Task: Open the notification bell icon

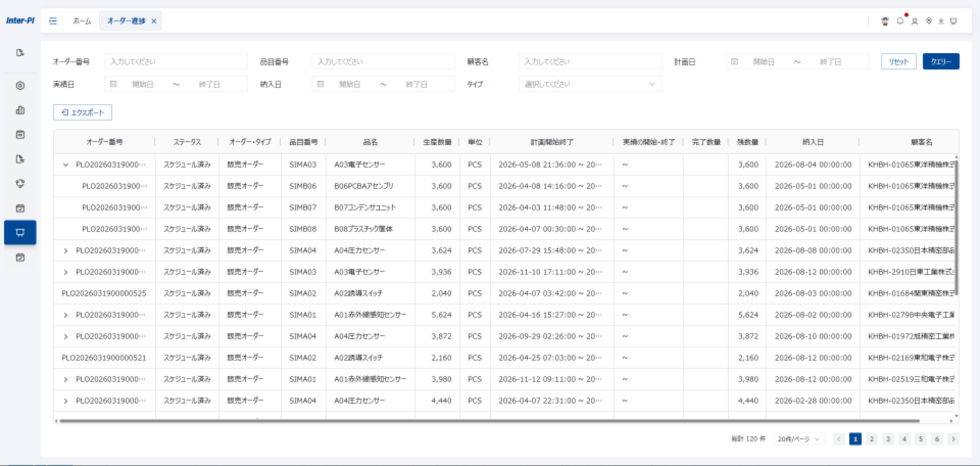Action: 900,21
